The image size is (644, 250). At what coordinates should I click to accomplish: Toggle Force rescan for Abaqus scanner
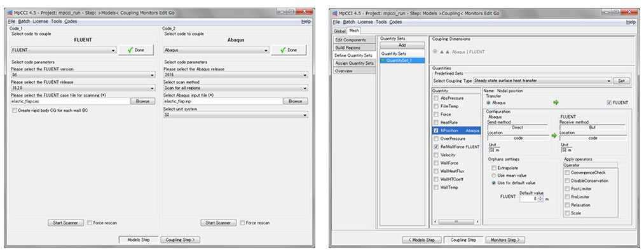coord(242,223)
